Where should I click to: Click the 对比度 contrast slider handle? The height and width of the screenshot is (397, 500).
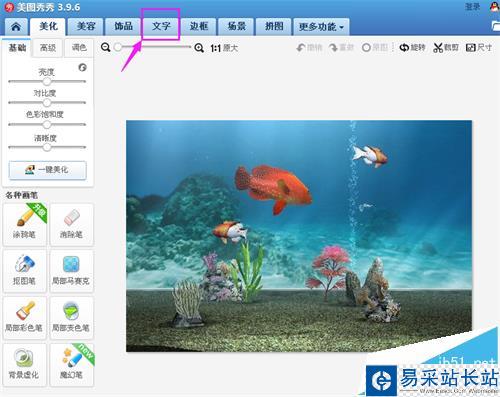click(47, 103)
